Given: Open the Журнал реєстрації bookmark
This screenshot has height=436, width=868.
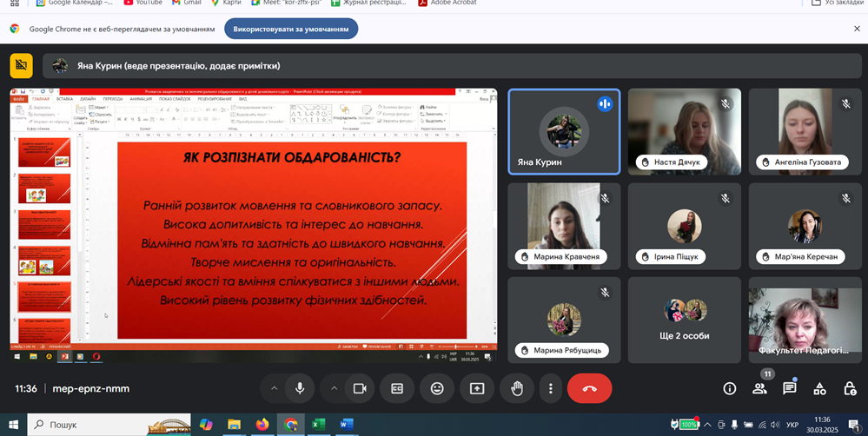Looking at the screenshot, I should coord(368,3).
